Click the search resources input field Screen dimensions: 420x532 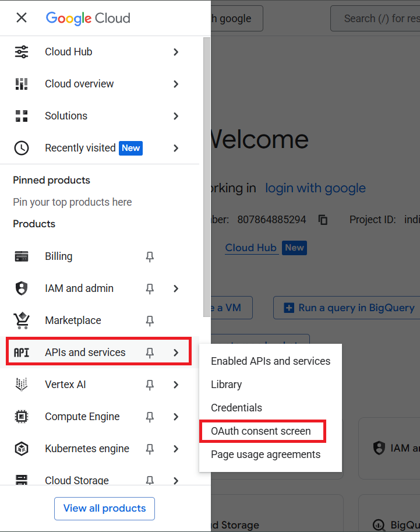(375, 18)
